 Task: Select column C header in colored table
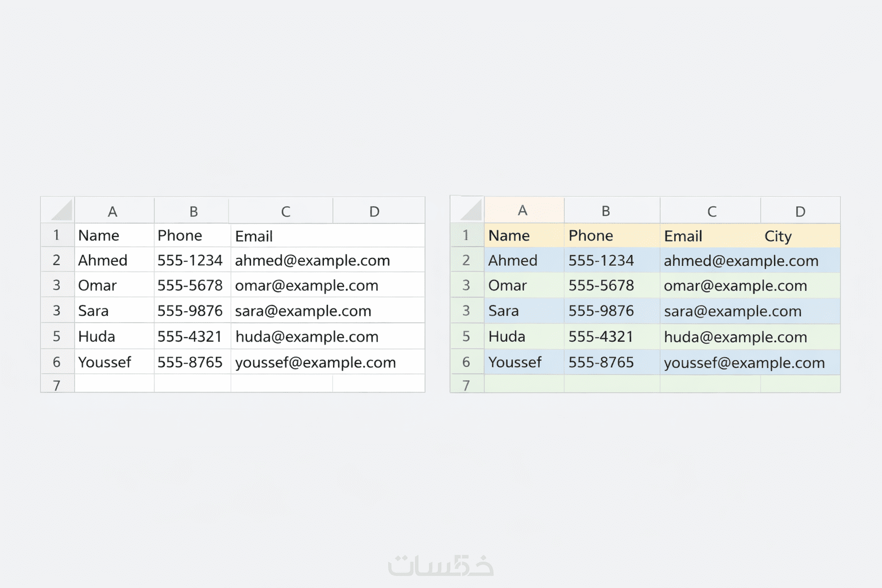tap(711, 211)
